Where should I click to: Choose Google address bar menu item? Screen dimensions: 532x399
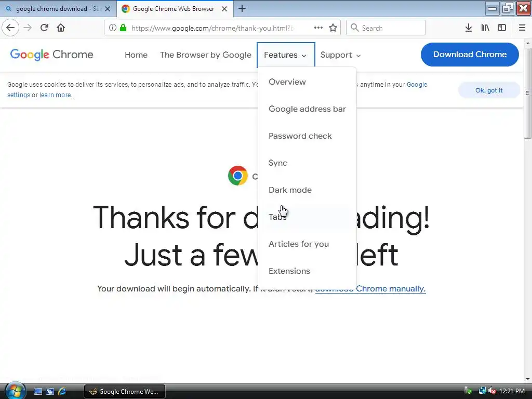pos(307,109)
